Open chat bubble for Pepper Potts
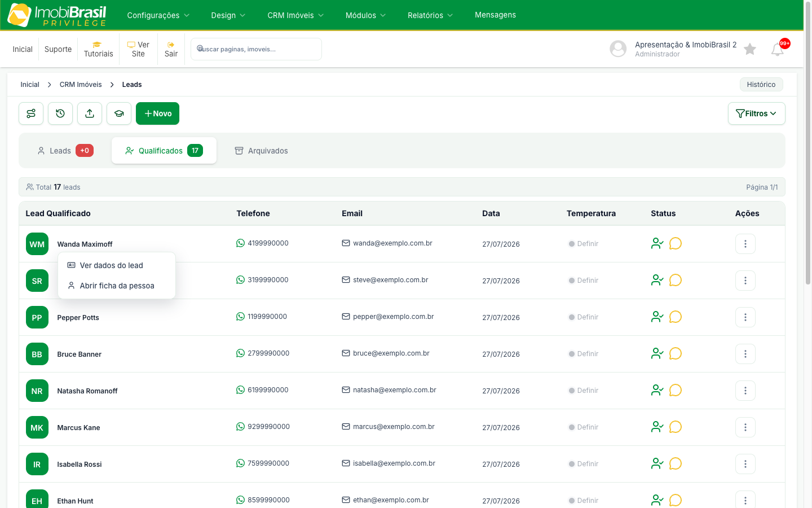The width and height of the screenshot is (812, 508). coord(676,317)
